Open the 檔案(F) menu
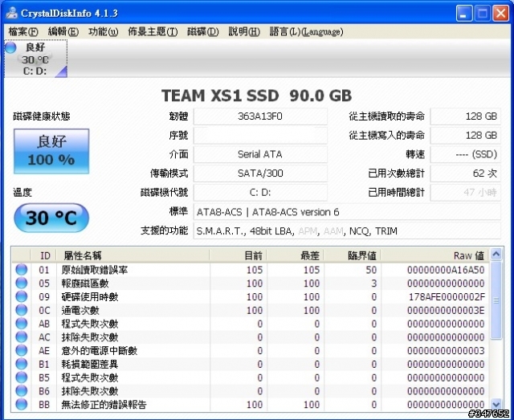This screenshot has width=514, height=420. 23,31
